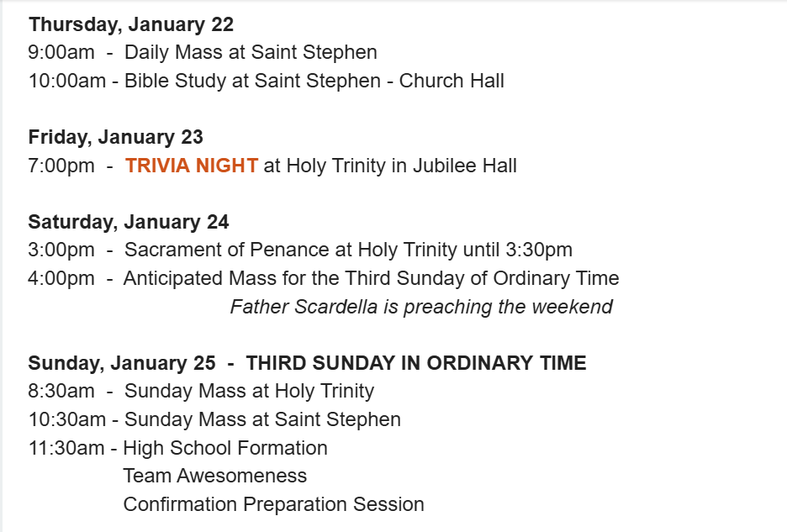
Task: Click the Friday, January 23 heading
Action: coord(115,137)
